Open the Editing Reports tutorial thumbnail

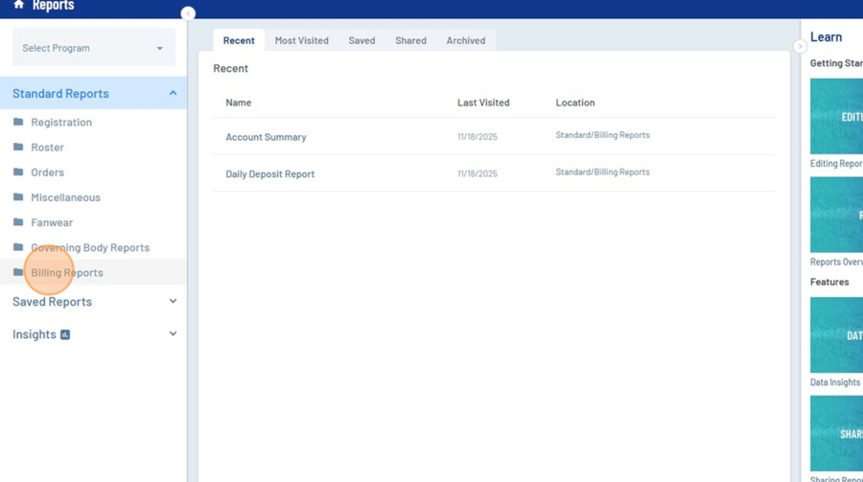[837, 116]
